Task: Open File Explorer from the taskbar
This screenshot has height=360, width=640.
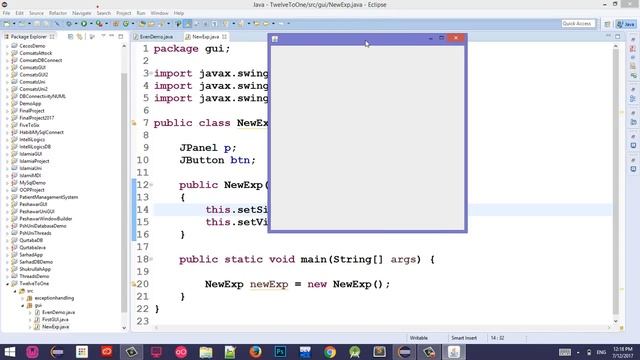Action: coord(206,352)
